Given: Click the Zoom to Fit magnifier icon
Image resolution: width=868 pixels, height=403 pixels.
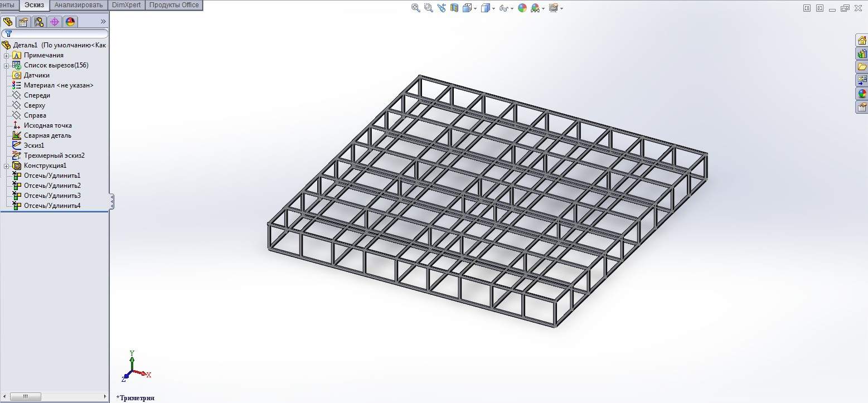Looking at the screenshot, I should pos(415,8).
